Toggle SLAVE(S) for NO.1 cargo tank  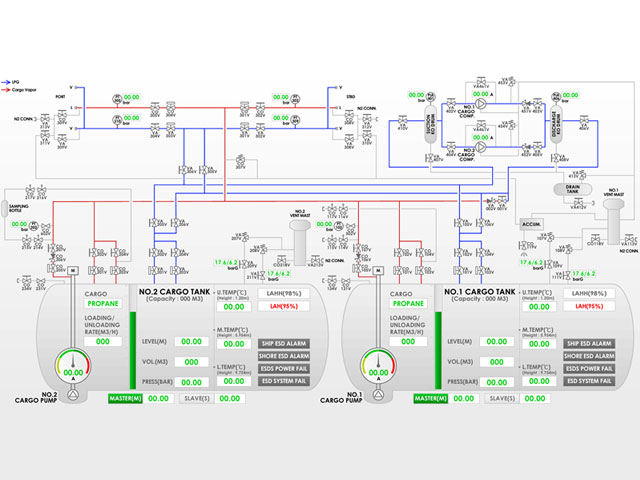tap(502, 398)
